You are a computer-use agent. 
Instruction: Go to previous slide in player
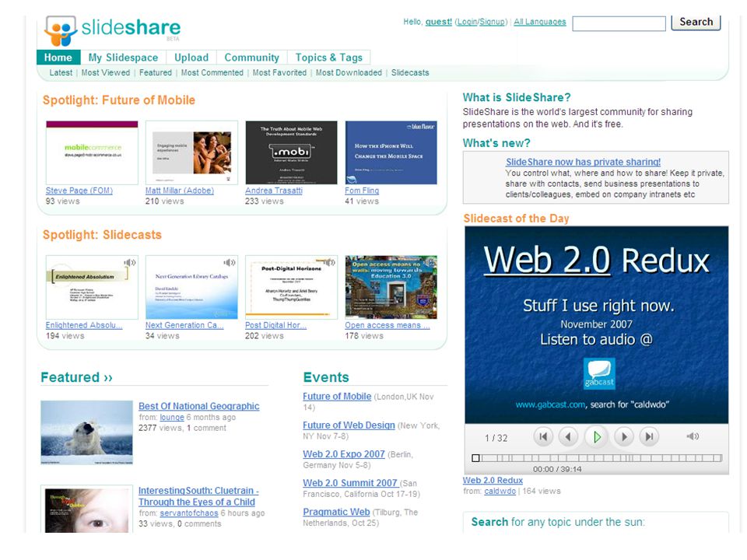(568, 436)
